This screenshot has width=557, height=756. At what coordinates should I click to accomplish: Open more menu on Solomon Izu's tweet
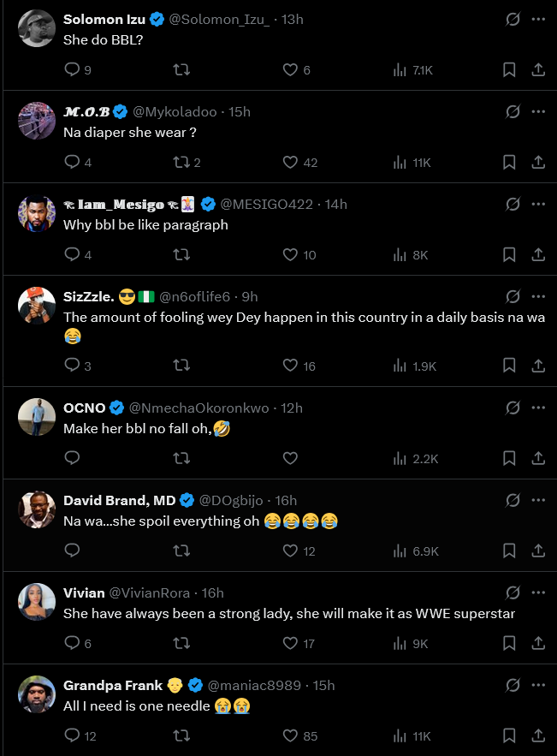(538, 19)
